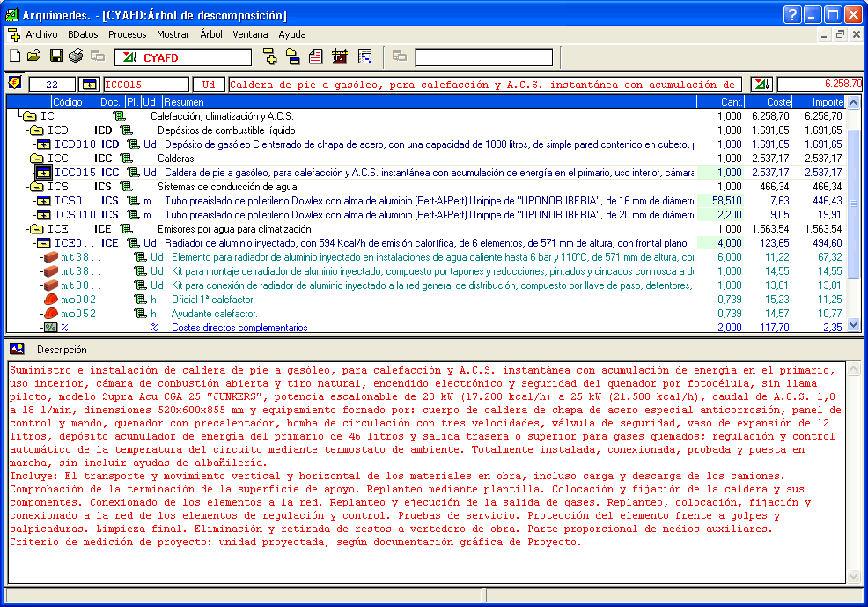Click the code field showing ICC015
Screen dimensions: 868x607
coord(146,85)
